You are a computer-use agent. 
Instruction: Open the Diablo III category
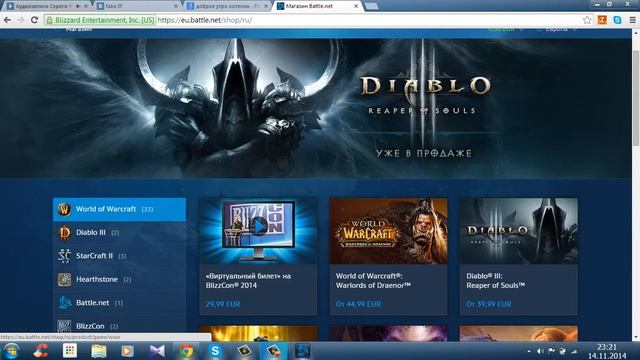(120, 233)
